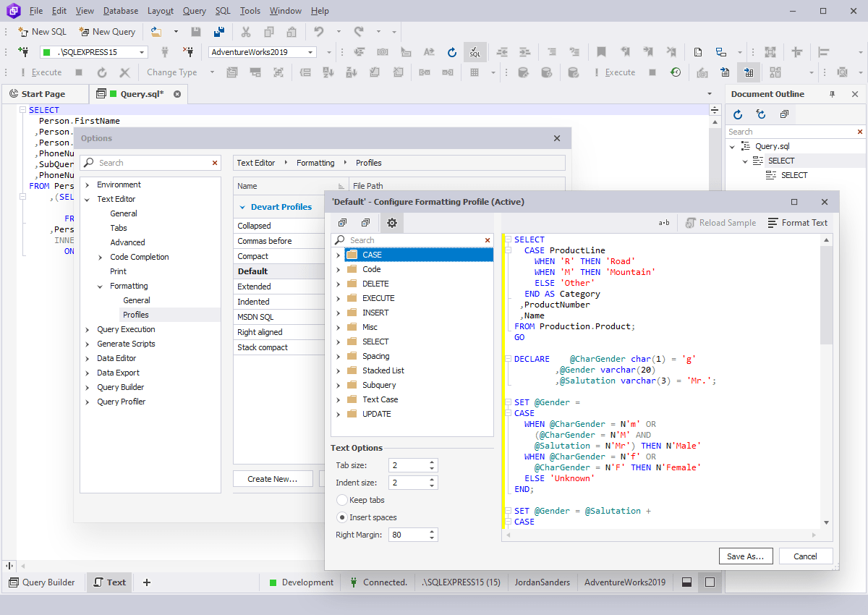This screenshot has width=868, height=615.
Task: Switch to the Start Page tab
Action: pyautogui.click(x=45, y=93)
